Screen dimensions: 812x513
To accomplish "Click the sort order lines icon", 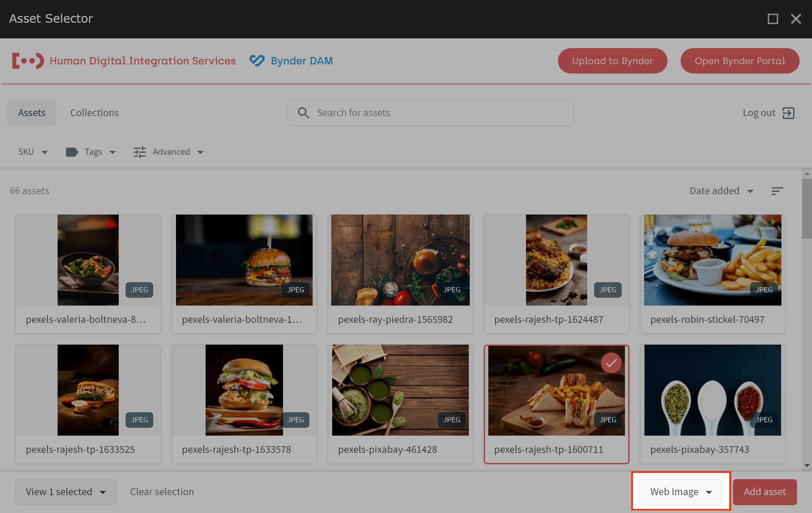I will [777, 191].
